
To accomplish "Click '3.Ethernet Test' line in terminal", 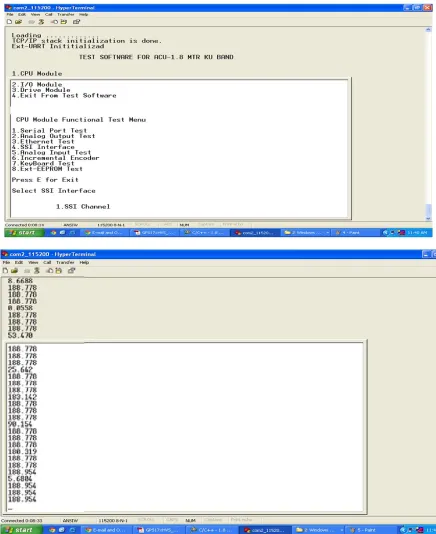I will click(43, 141).
